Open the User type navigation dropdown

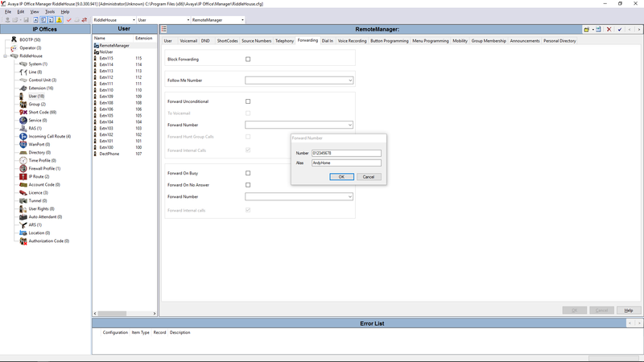pyautogui.click(x=188, y=19)
